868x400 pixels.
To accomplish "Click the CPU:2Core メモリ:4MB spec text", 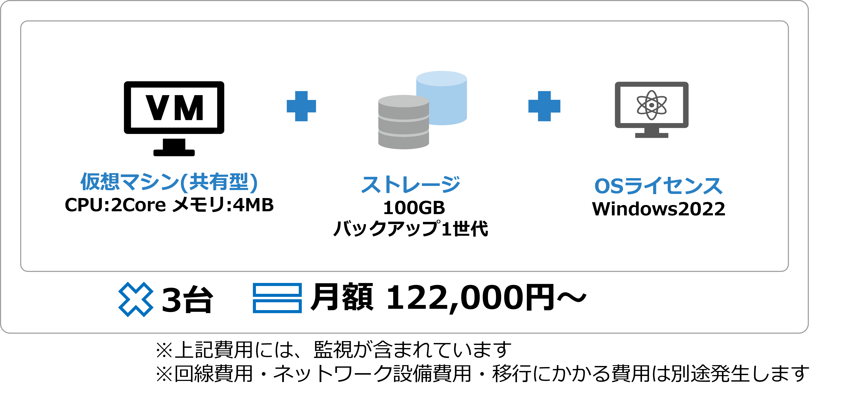I will tap(169, 205).
